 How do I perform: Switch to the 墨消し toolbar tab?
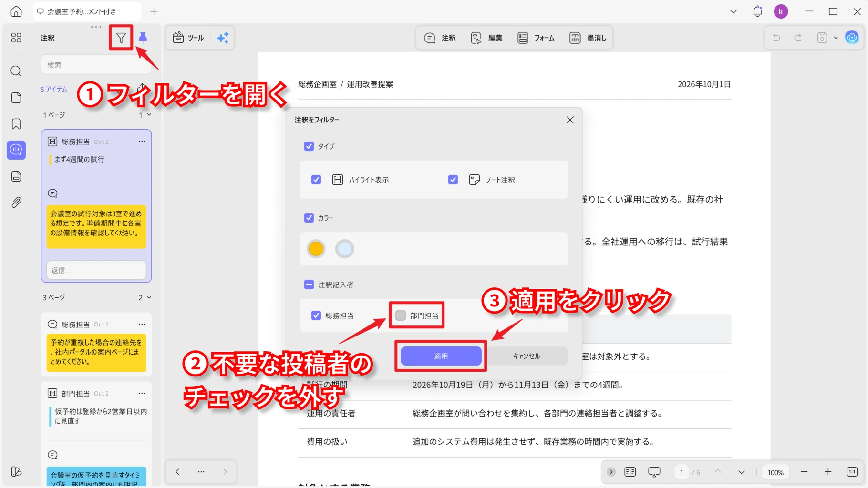[x=588, y=38]
